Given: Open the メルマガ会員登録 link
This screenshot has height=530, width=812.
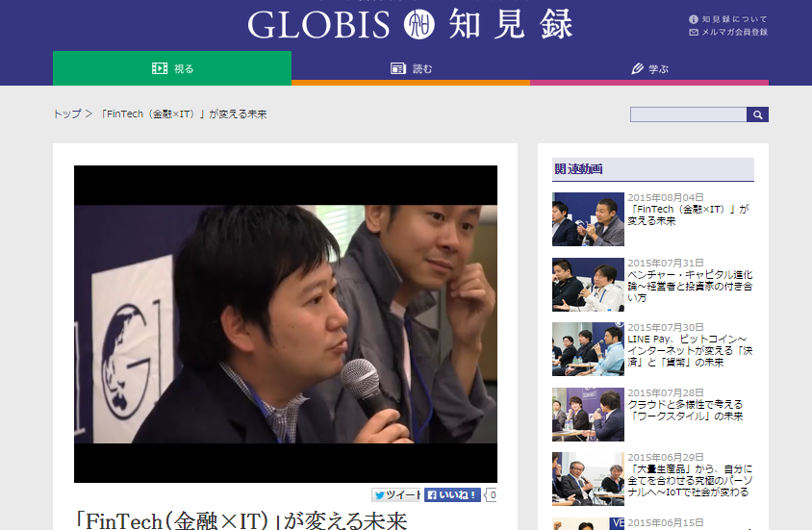Looking at the screenshot, I should point(734,32).
